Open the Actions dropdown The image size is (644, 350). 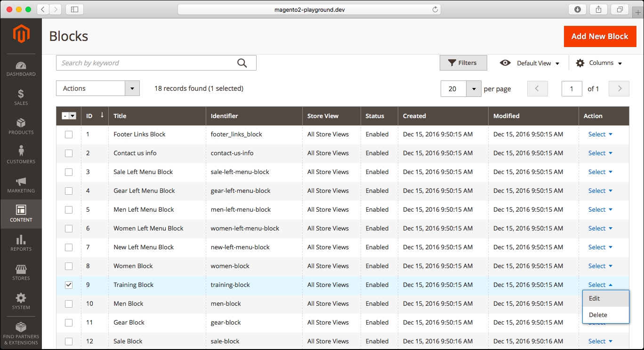[98, 88]
